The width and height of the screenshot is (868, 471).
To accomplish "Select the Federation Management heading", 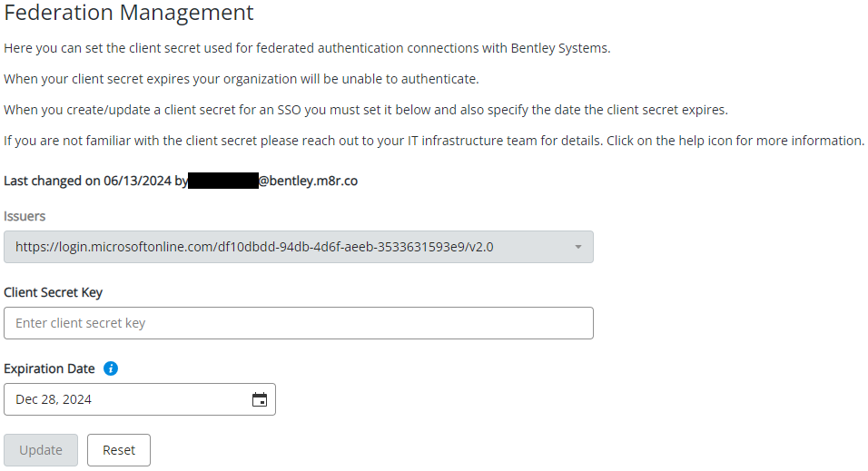I will (x=128, y=12).
